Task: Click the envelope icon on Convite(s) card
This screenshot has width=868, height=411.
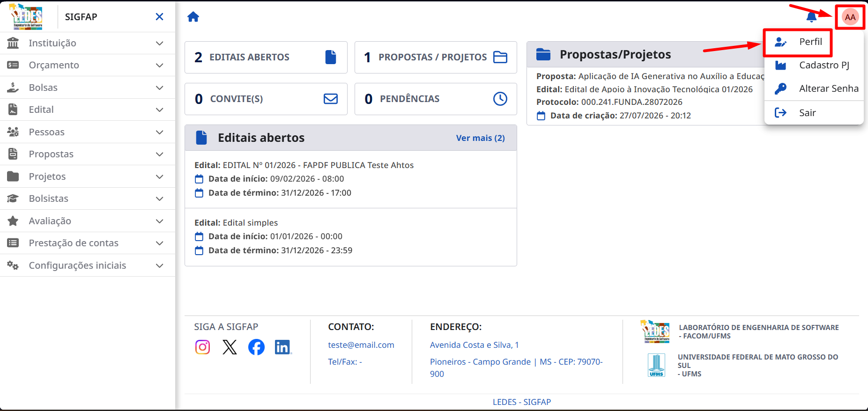Action: click(x=331, y=99)
